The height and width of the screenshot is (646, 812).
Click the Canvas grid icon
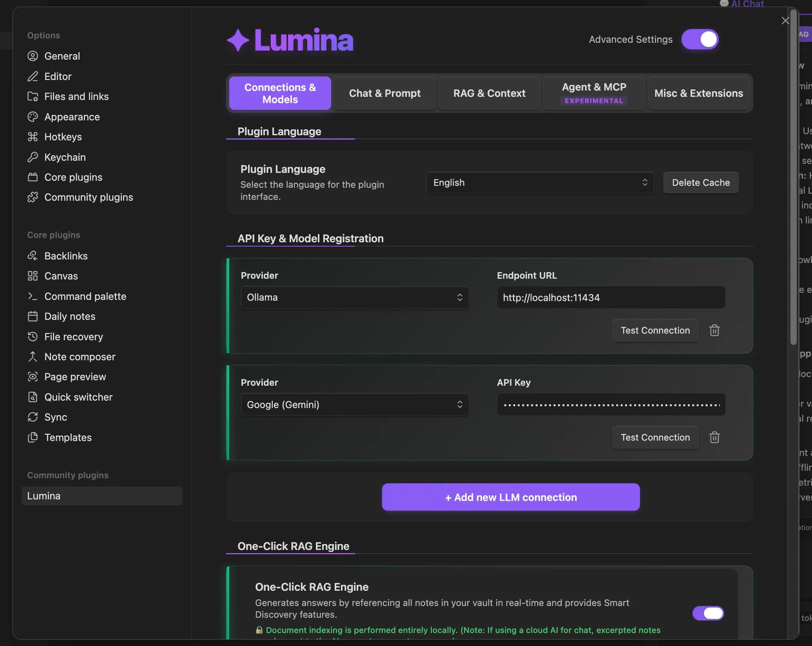coord(33,276)
